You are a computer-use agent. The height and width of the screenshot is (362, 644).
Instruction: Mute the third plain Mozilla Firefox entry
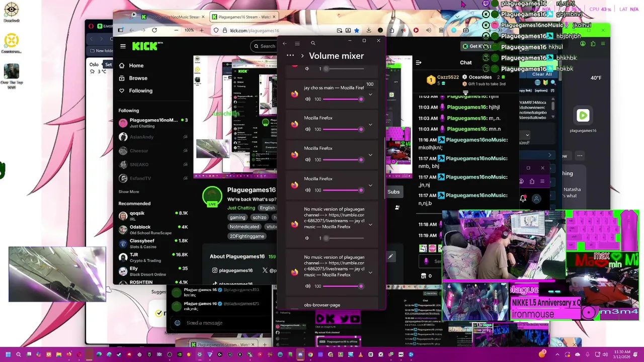tap(307, 190)
